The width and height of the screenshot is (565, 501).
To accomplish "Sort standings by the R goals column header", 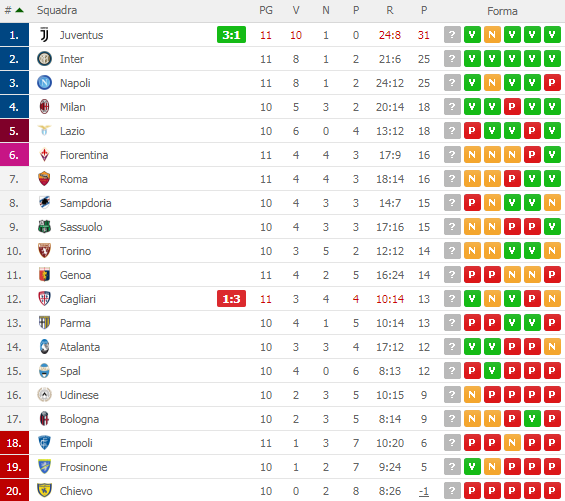I will pos(390,10).
